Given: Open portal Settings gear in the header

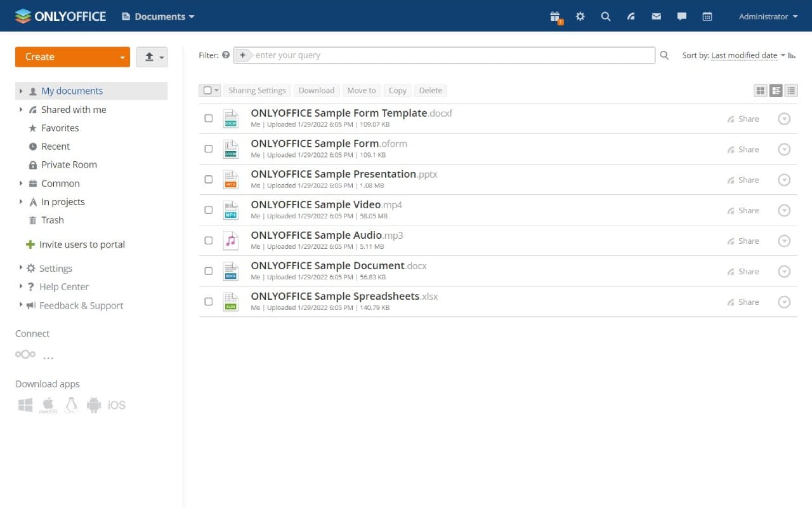Looking at the screenshot, I should click(580, 17).
